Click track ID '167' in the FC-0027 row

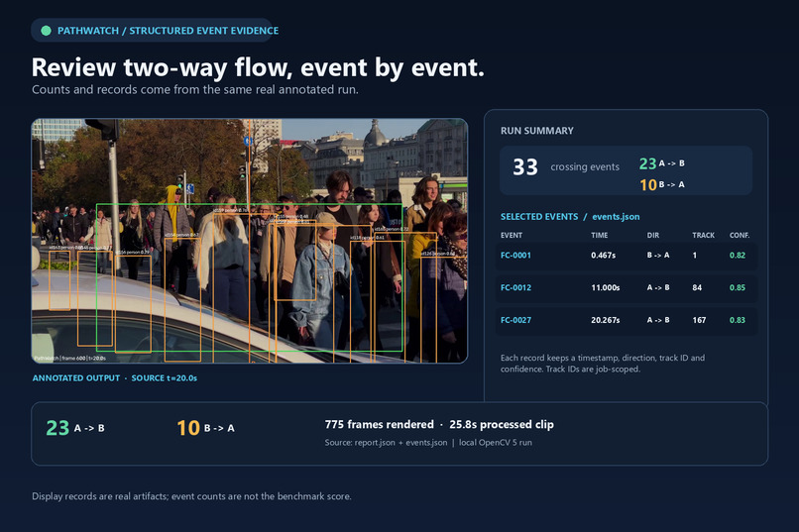click(x=699, y=320)
